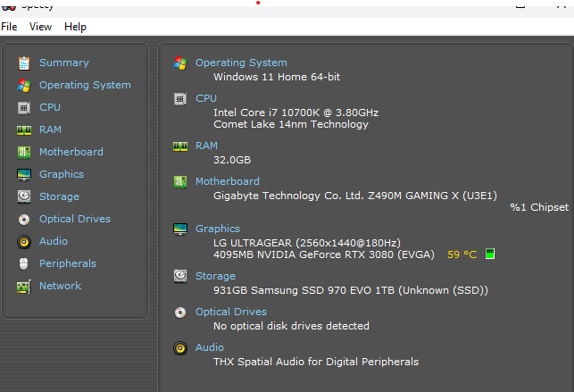Screen dimensions: 574x392
Task: Click the 59 °C GPU temperature reading
Action: [462, 254]
